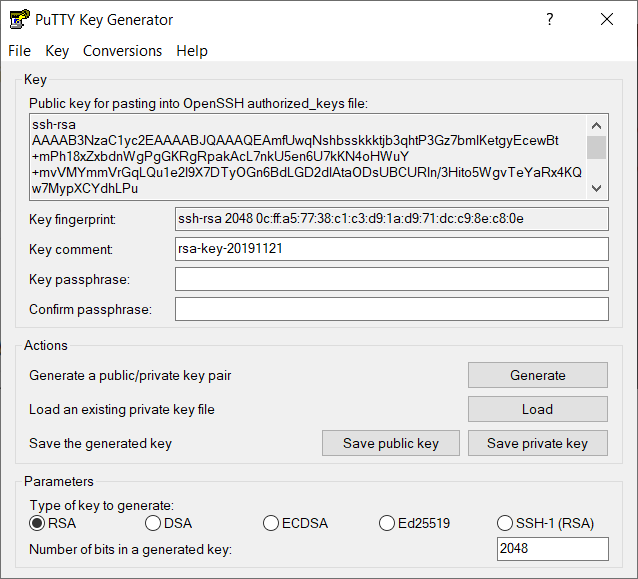This screenshot has height=579, width=638.
Task: Select the SSH-1 (RSA) key type
Action: (505, 523)
